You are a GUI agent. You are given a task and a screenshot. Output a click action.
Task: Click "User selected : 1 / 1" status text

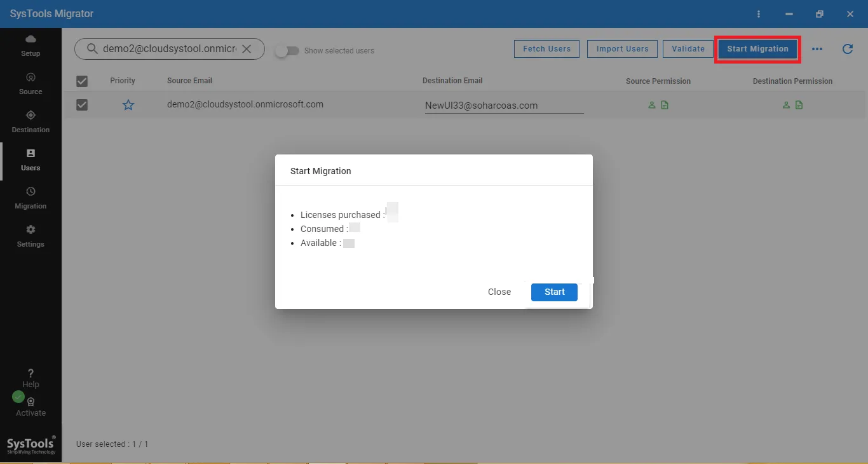[112, 444]
